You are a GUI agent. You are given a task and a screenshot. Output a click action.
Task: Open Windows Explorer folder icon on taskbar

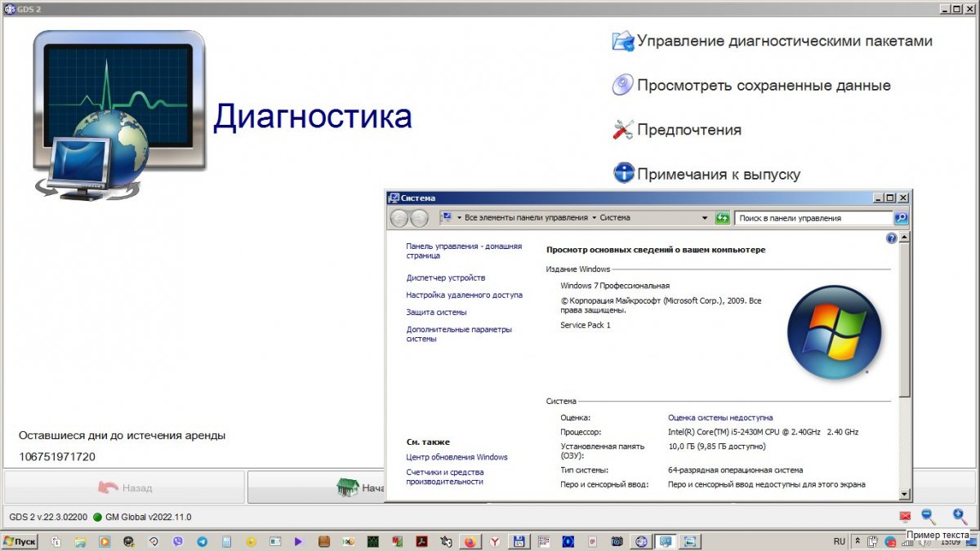tap(80, 541)
